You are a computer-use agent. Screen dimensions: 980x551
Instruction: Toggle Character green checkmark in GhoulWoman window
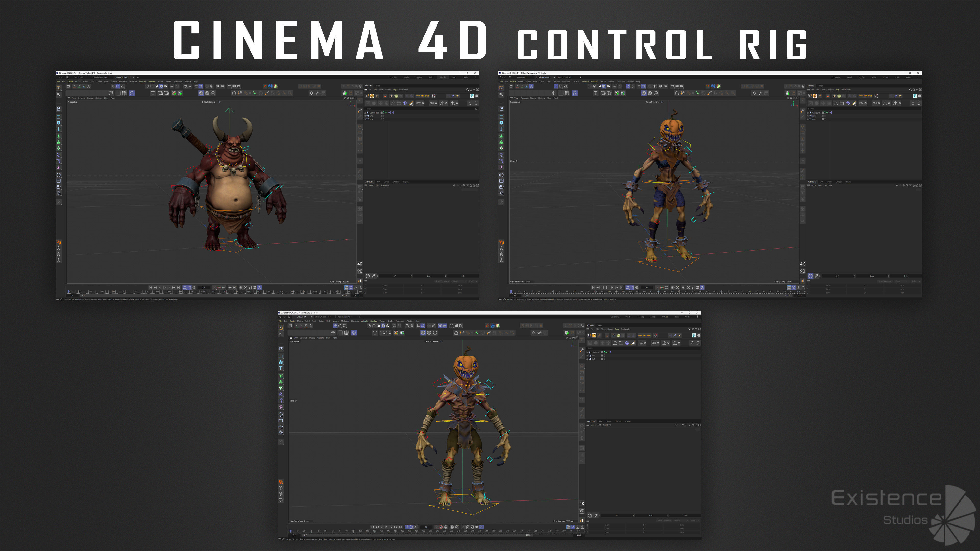(x=827, y=112)
